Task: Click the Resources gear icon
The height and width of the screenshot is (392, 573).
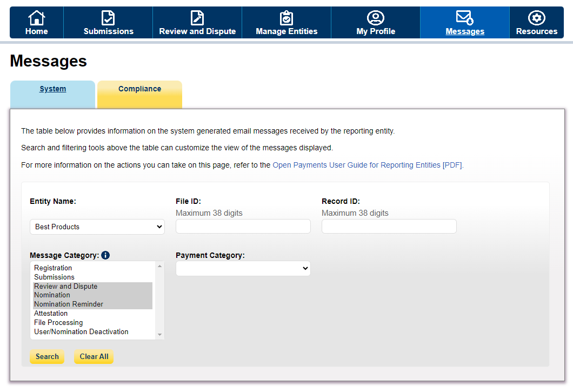Action: [x=536, y=17]
